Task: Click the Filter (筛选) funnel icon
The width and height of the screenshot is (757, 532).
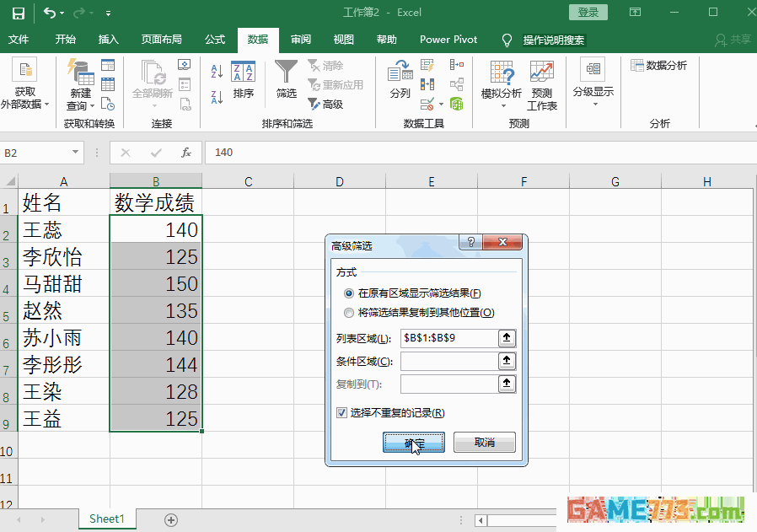Action: click(287, 73)
